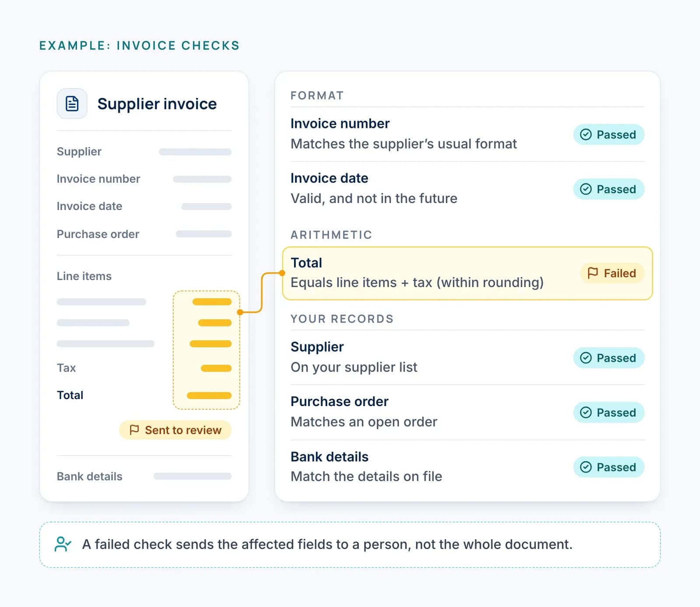Click the flag icon in the Failed badge
700x607 pixels.
(593, 273)
